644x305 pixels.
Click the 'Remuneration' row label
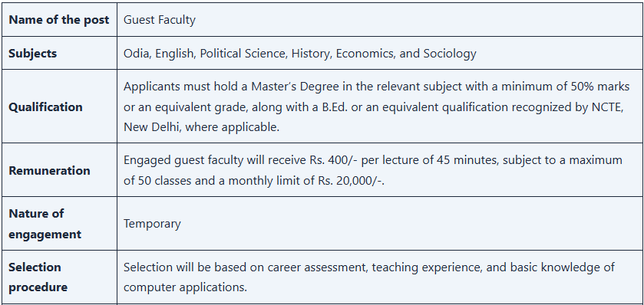49,171
